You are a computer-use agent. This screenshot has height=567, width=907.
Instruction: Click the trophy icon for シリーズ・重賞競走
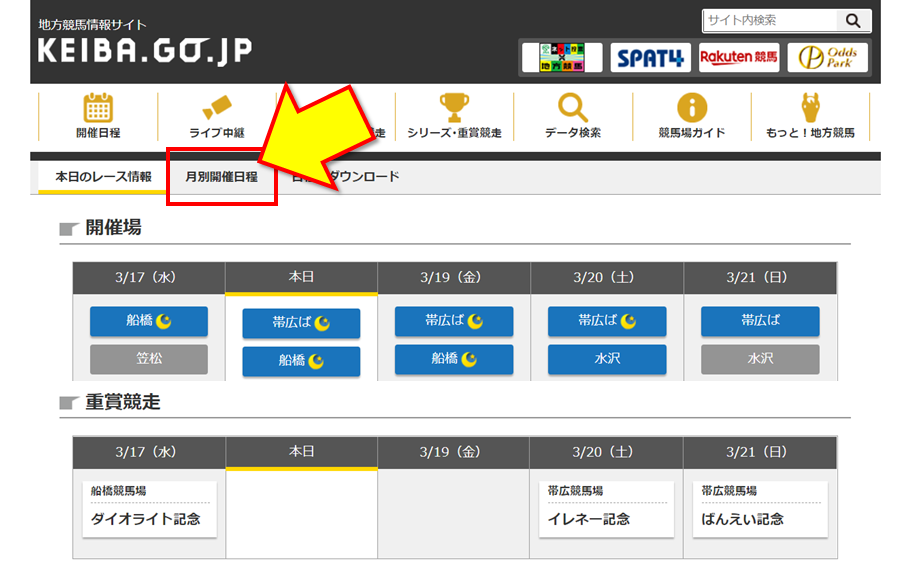[454, 108]
